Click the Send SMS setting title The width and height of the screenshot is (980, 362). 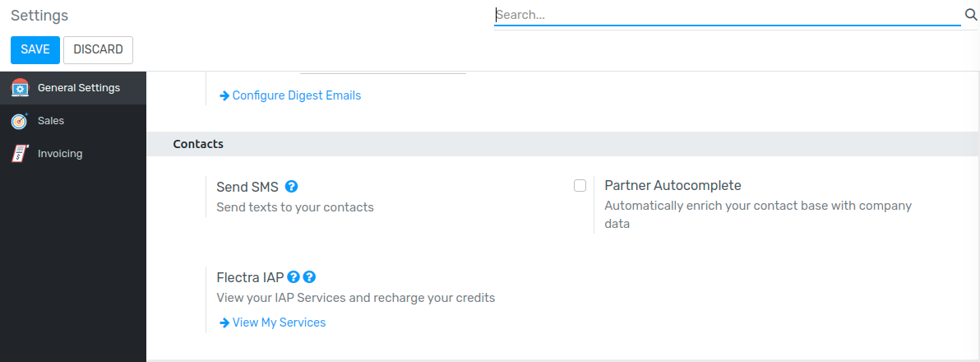[247, 186]
